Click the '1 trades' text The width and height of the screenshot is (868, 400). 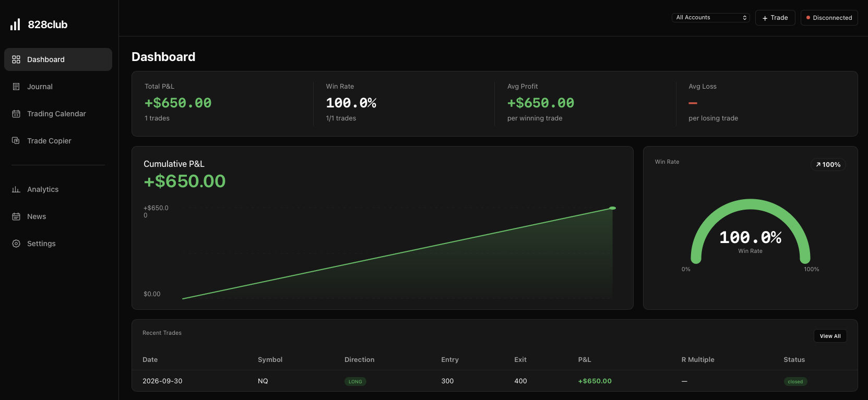pos(157,118)
